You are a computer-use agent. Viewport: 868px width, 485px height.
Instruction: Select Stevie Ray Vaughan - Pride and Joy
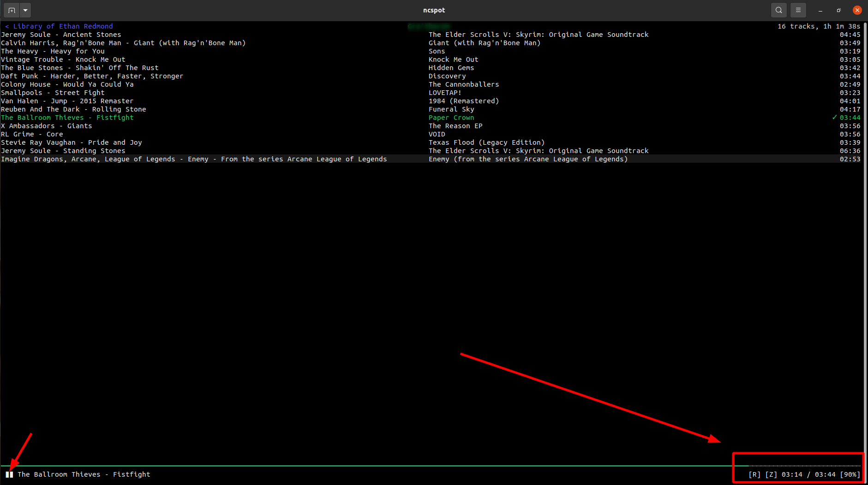coord(431,142)
